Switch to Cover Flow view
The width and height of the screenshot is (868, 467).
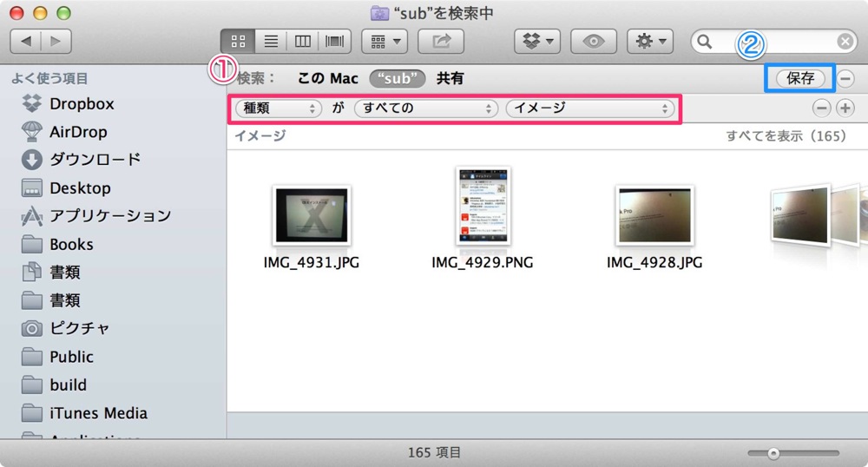[335, 41]
